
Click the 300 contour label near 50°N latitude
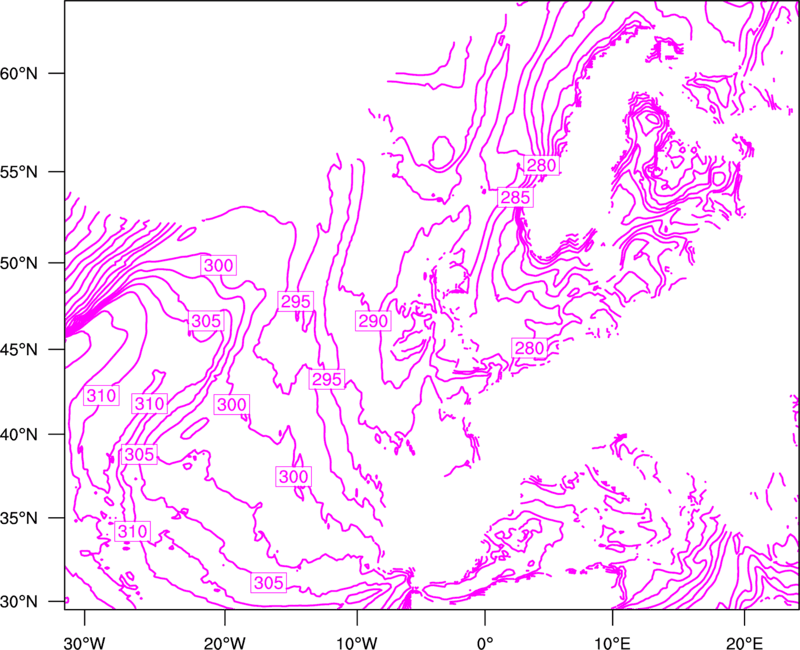(218, 265)
